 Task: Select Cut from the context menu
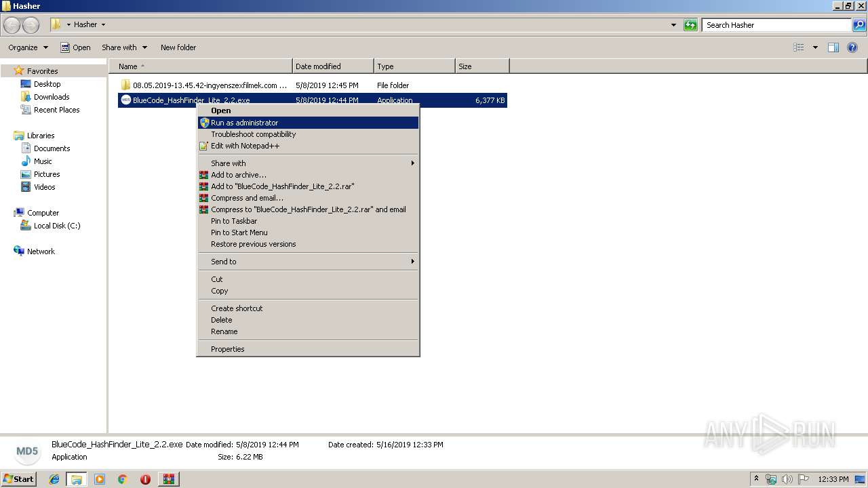(x=308, y=279)
